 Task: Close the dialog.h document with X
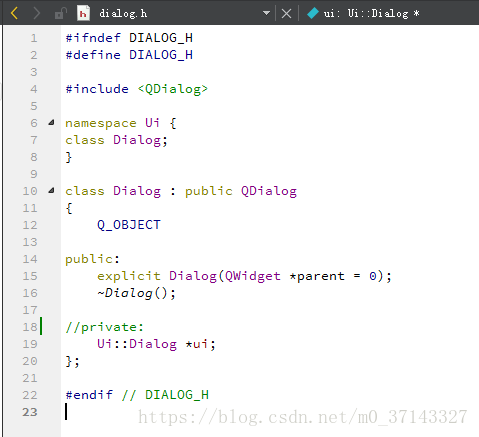pyautogui.click(x=286, y=14)
